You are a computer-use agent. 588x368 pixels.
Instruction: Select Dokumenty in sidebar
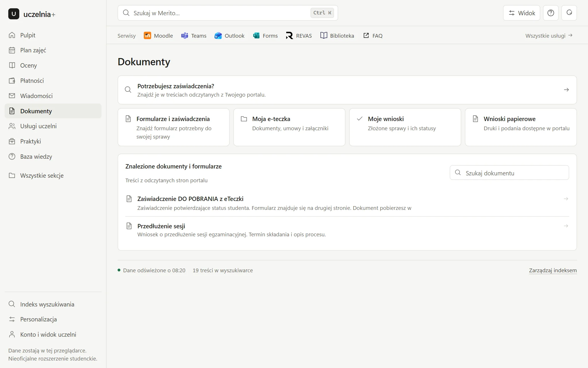pyautogui.click(x=53, y=111)
